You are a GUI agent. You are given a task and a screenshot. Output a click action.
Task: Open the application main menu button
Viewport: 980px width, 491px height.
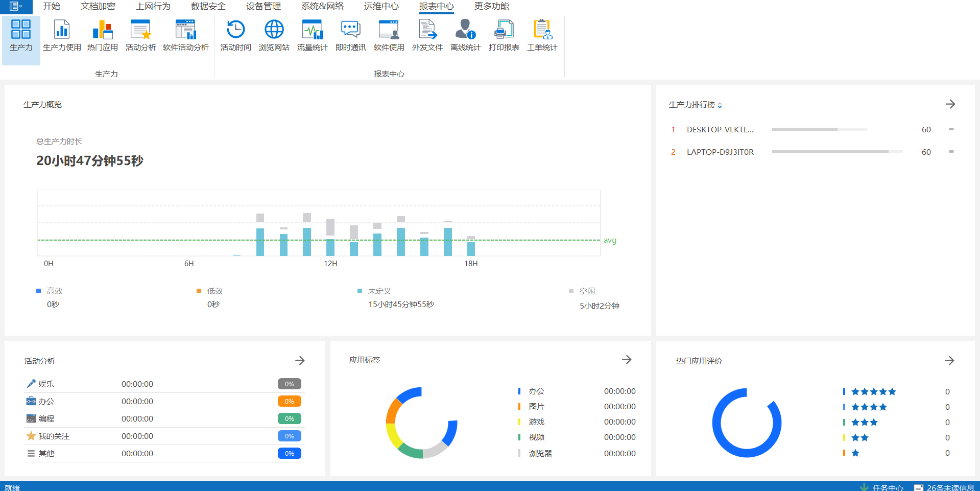click(x=16, y=6)
